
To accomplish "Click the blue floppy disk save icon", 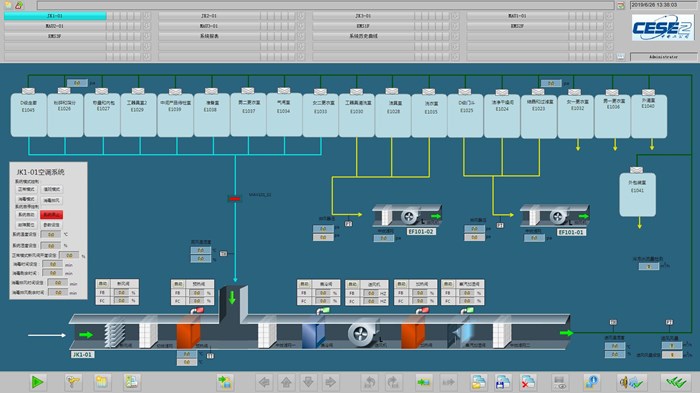I will 503,382.
